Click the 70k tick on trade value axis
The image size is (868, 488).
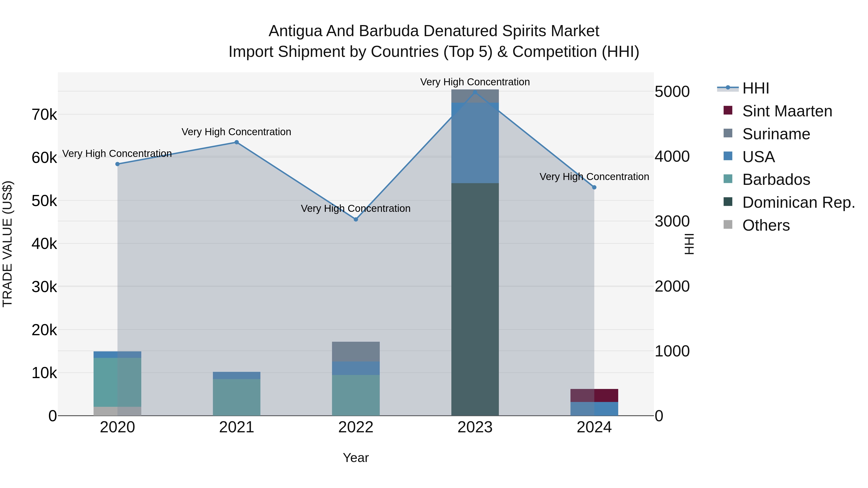point(44,115)
